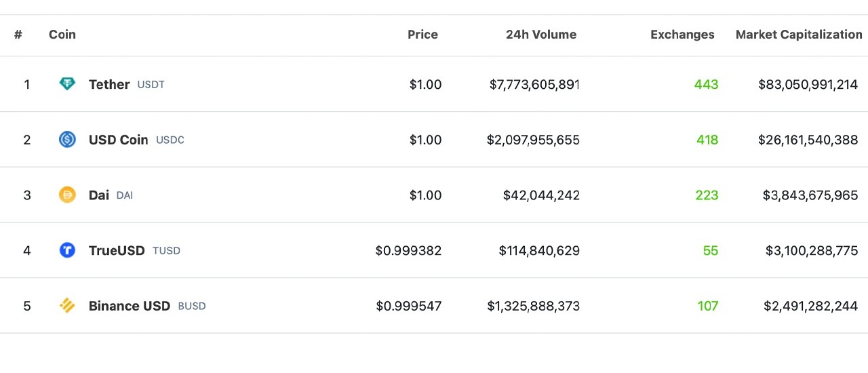Image resolution: width=868 pixels, height=373 pixels.
Task: Click the TrueUSD logo icon
Action: coord(67,250)
